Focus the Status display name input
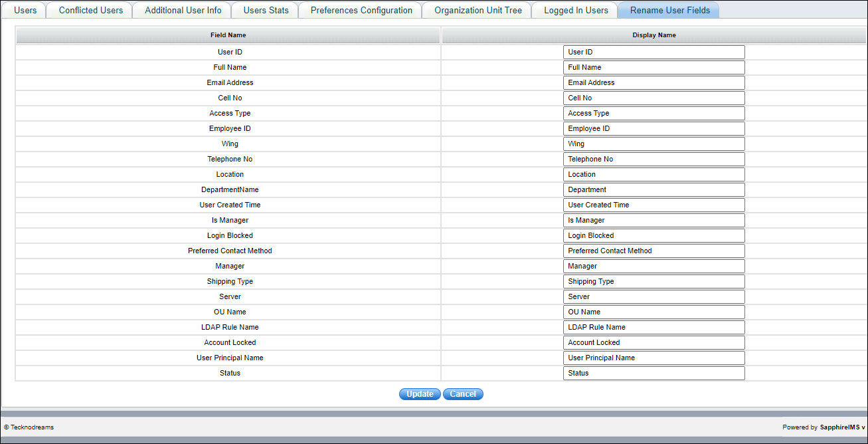Screen dimensions: 868x444 coord(653,373)
